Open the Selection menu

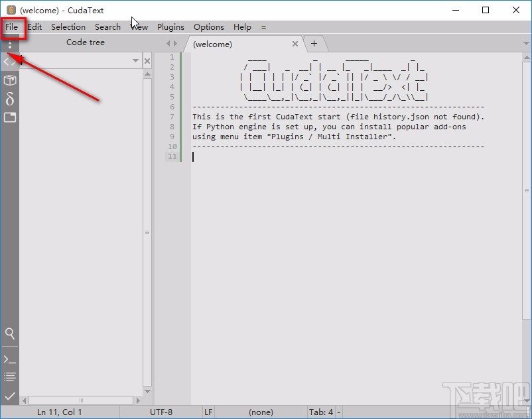68,27
